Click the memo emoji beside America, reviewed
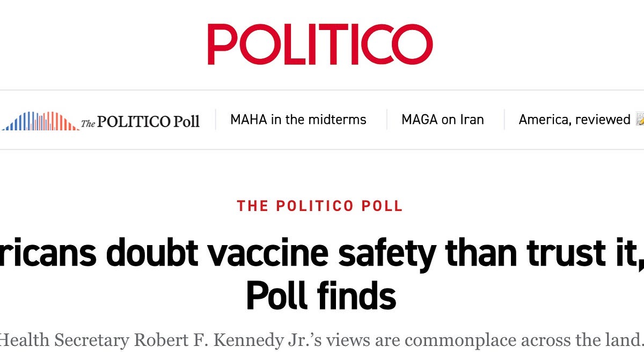 pyautogui.click(x=639, y=120)
